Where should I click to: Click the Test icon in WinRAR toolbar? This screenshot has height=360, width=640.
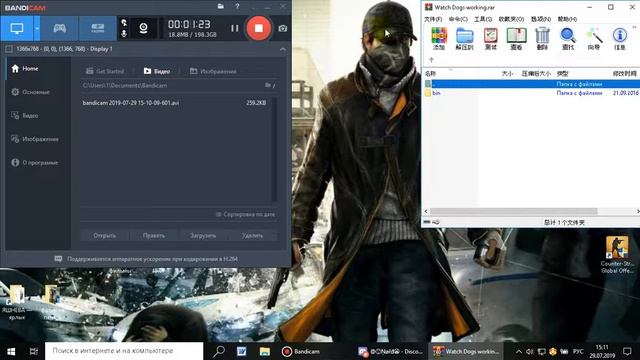coord(490,38)
